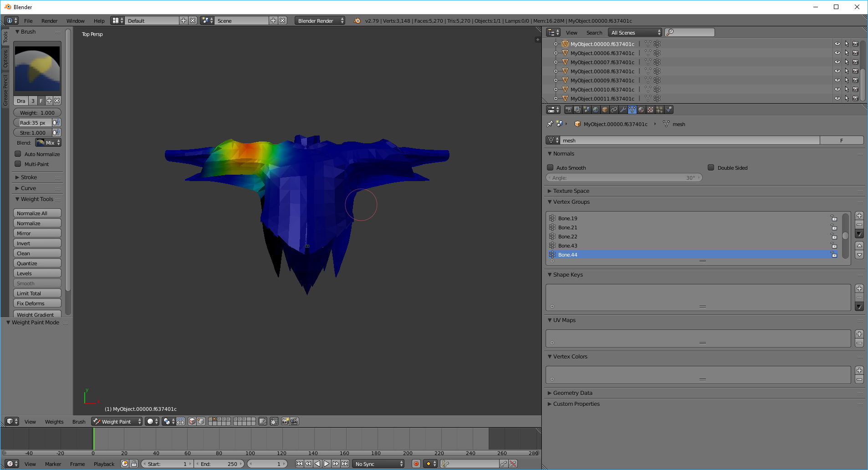This screenshot has width=868, height=470.
Task: Select the Material properties sphere icon
Action: pyautogui.click(x=641, y=110)
